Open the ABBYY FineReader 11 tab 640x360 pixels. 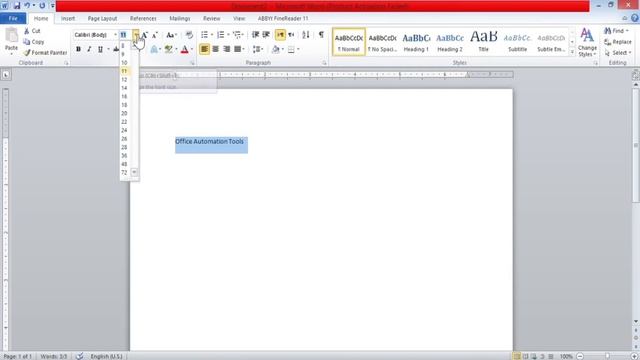coord(283,18)
